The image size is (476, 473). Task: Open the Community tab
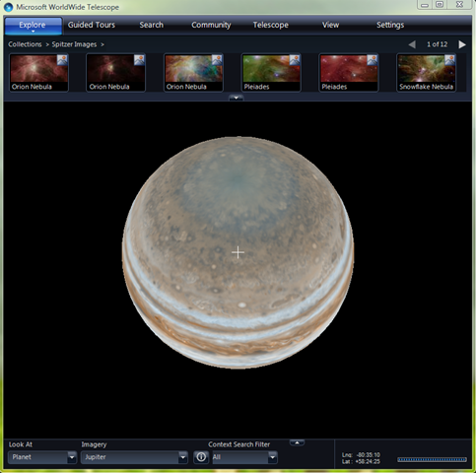(x=211, y=25)
